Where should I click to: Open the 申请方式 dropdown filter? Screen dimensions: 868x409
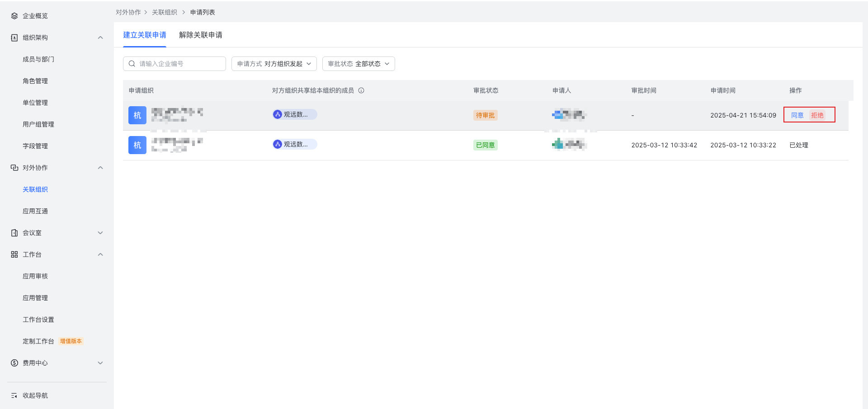274,64
